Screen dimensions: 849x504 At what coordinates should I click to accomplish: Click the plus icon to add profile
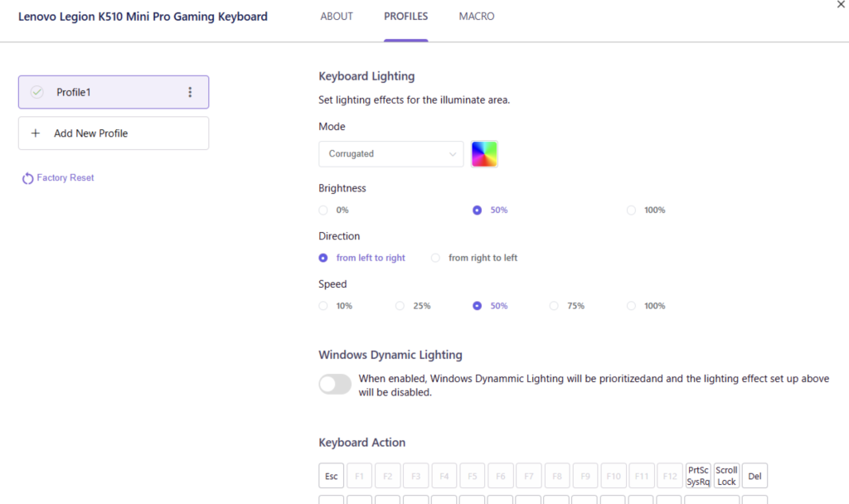coord(35,133)
